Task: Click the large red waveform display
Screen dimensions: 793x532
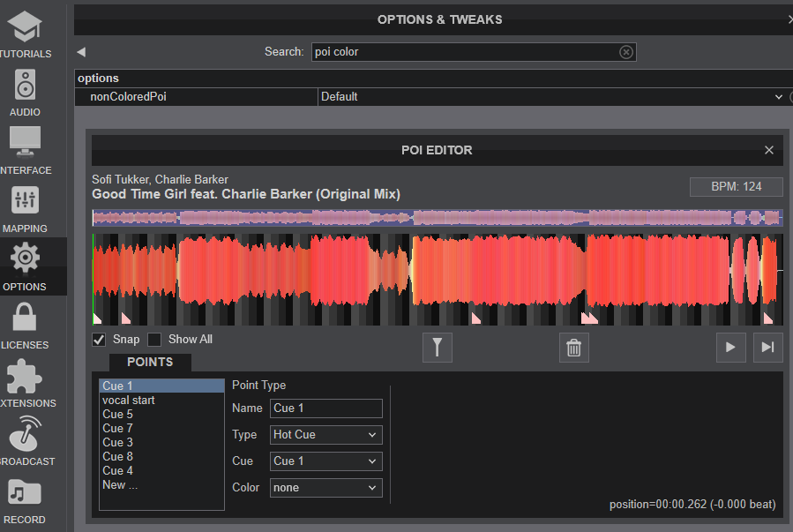Action: [438, 279]
